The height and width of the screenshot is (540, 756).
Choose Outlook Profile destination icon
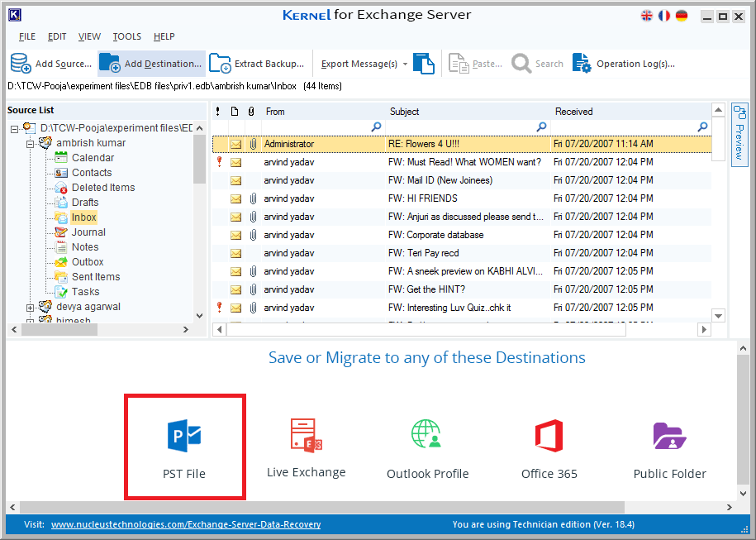click(x=426, y=433)
